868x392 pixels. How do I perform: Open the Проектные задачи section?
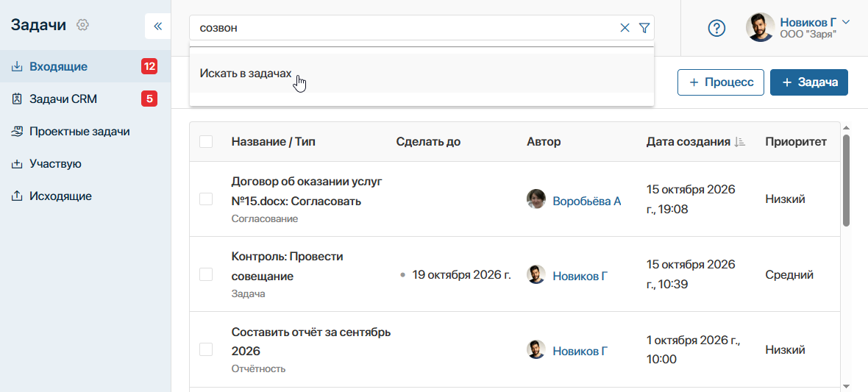tap(85, 131)
